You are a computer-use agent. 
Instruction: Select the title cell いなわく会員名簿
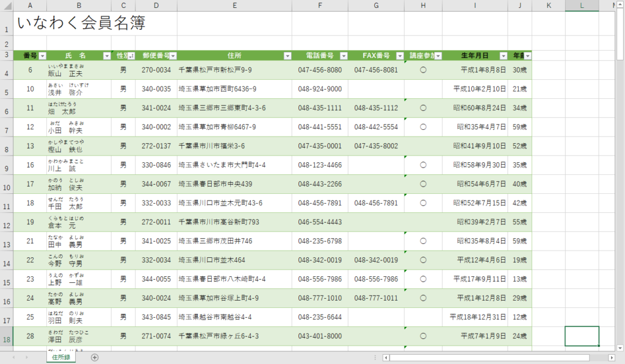tap(81, 23)
